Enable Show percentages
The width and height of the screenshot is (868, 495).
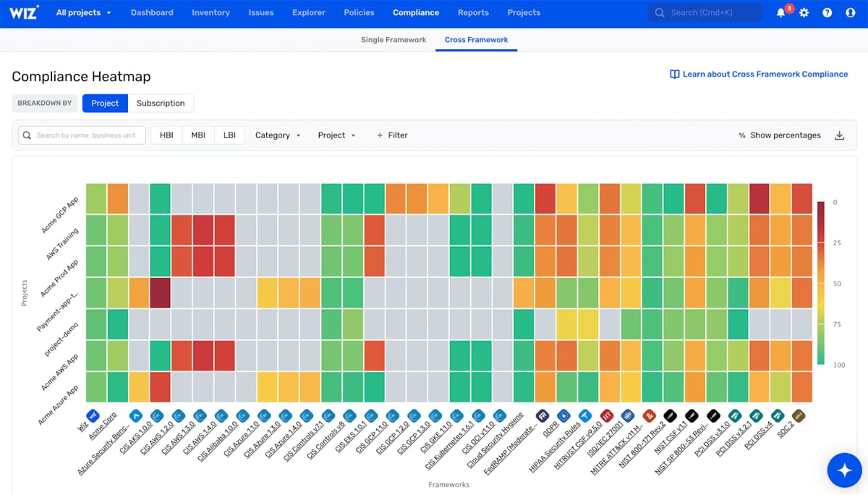click(x=779, y=135)
